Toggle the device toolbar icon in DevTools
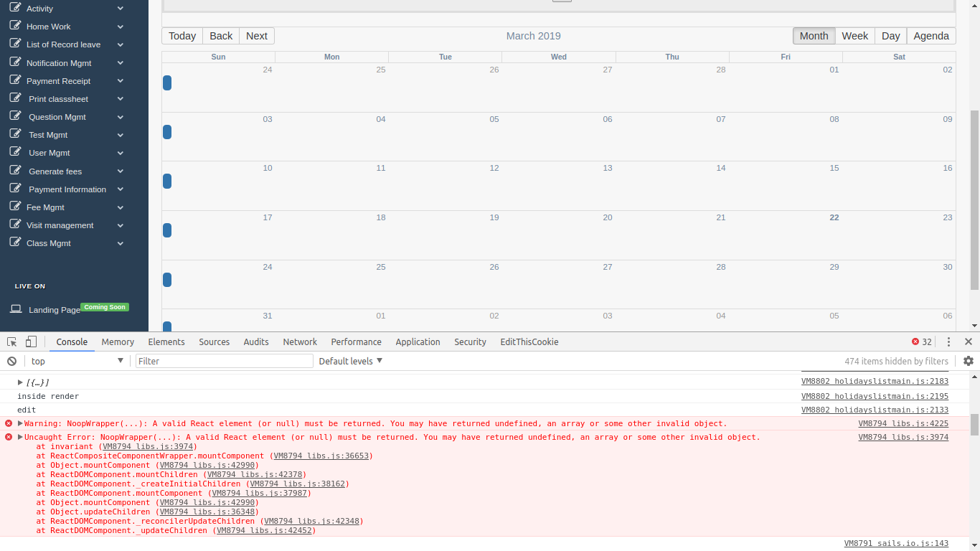Screen dimensions: 980x551 [29, 342]
